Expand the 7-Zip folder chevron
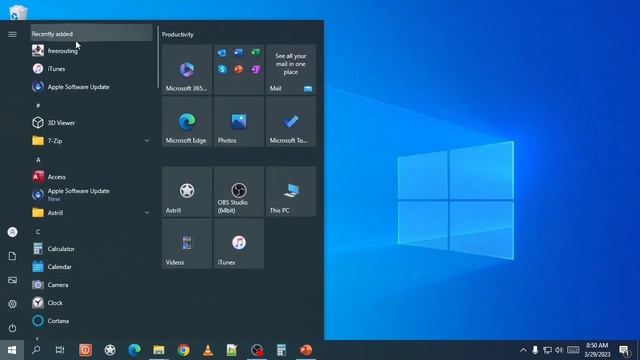640x360 pixels. point(147,141)
